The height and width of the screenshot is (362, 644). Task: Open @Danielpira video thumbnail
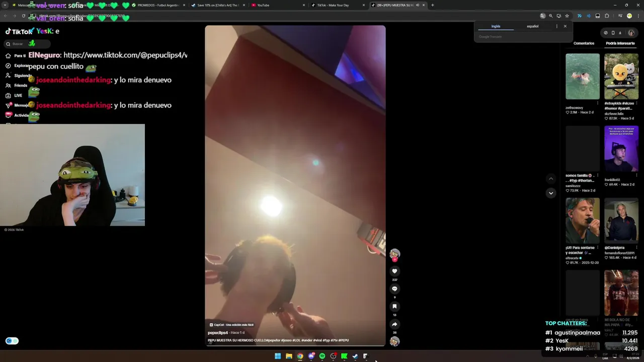point(621,221)
